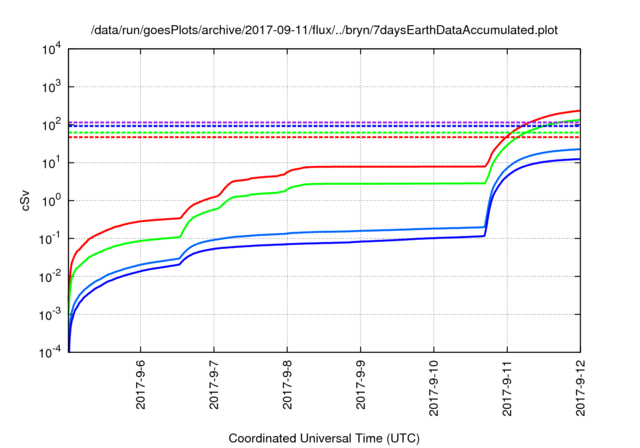Click the 10^4 y-axis tick label
The width and height of the screenshot is (640, 448).
[51, 50]
